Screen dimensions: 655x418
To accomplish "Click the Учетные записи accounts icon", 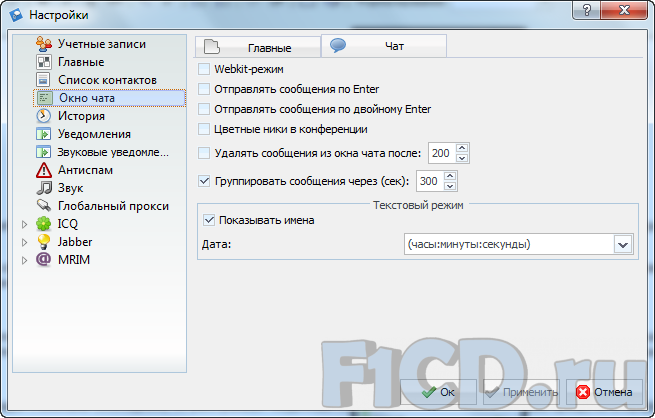I will [43, 44].
